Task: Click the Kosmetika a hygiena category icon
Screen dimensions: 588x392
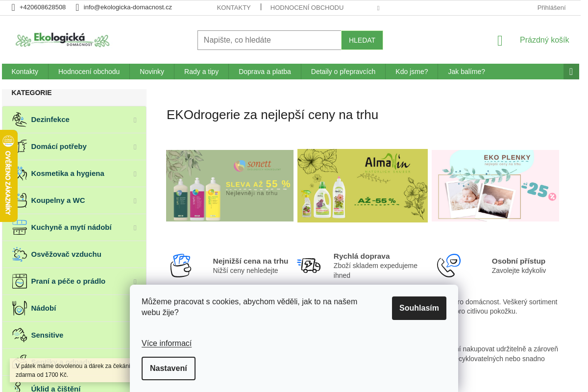Action: coord(22,173)
